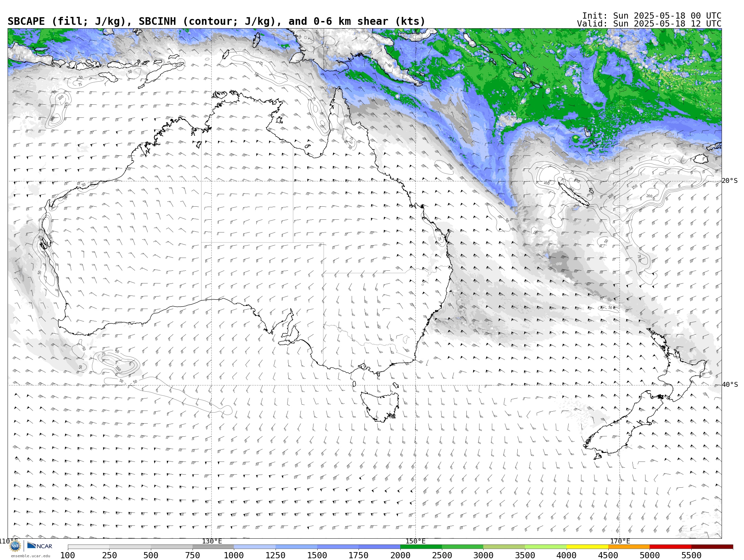Click the 1500 colorbar label
The width and height of the screenshot is (744, 560).
click(317, 556)
